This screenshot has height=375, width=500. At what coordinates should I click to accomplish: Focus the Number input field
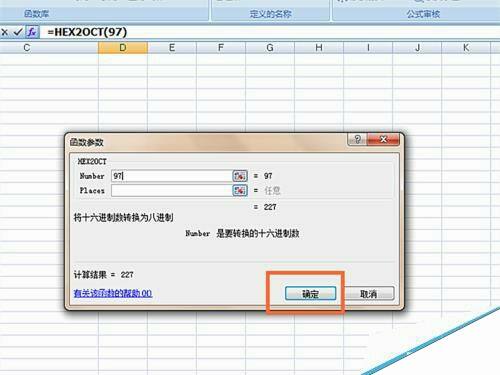[x=171, y=176]
